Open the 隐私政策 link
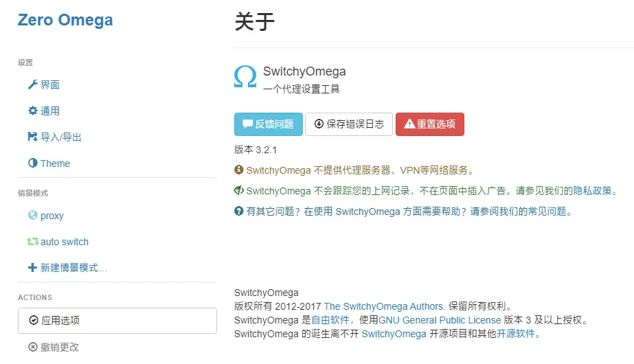Viewport: 634px width, 364px height. point(593,191)
